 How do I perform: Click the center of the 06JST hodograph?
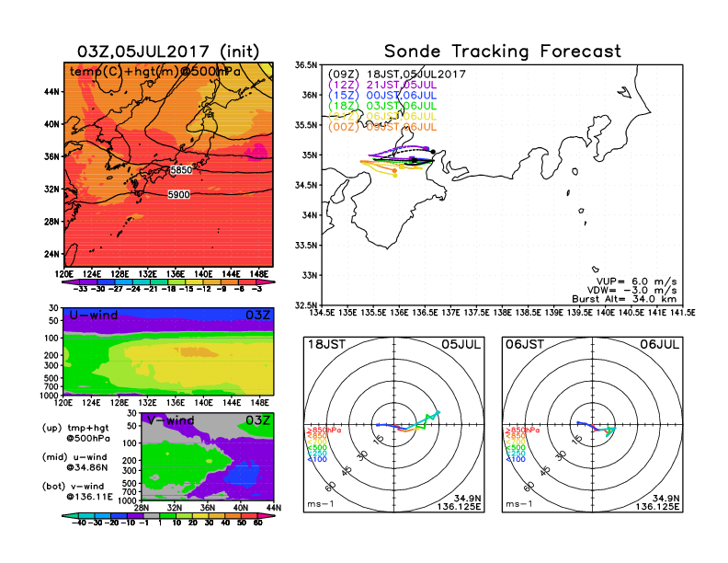(x=592, y=425)
